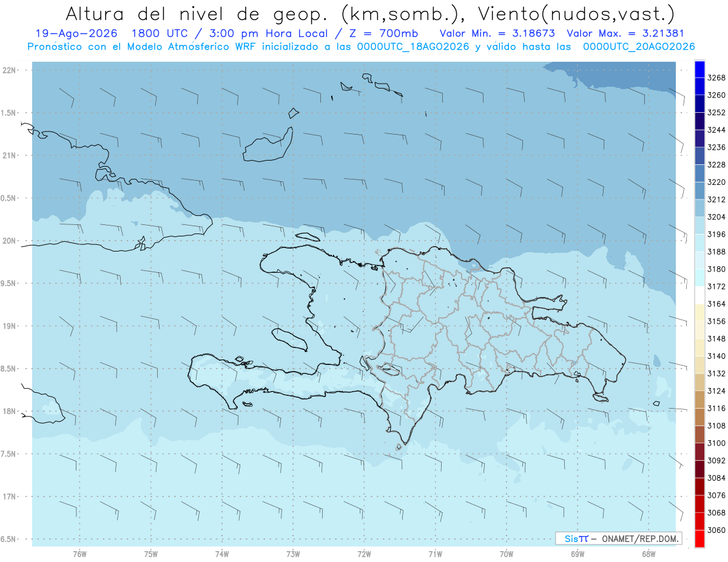
Task: Click the '3060' colorbar value
Action: tap(716, 530)
